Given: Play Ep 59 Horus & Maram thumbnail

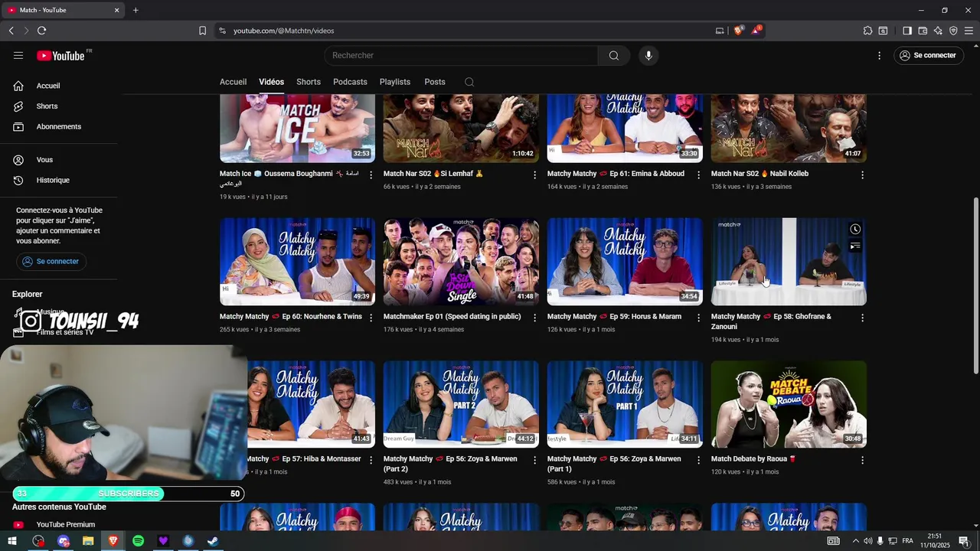Looking at the screenshot, I should pyautogui.click(x=625, y=262).
